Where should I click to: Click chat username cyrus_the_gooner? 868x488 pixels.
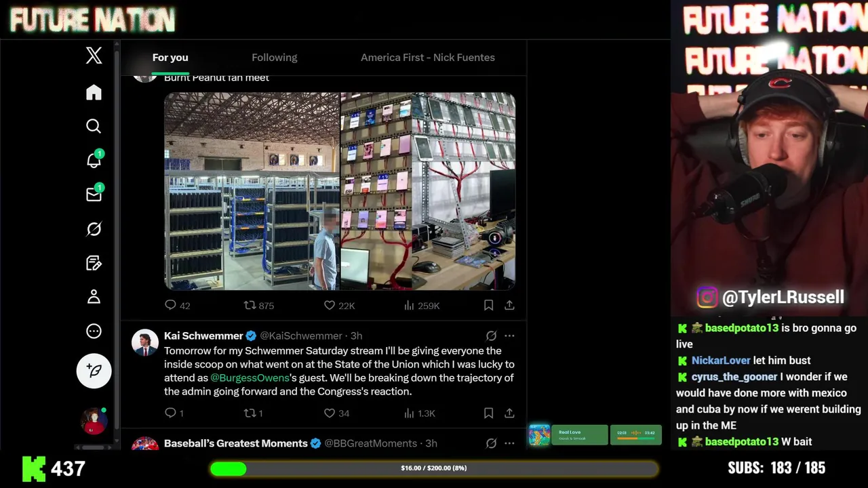(734, 377)
